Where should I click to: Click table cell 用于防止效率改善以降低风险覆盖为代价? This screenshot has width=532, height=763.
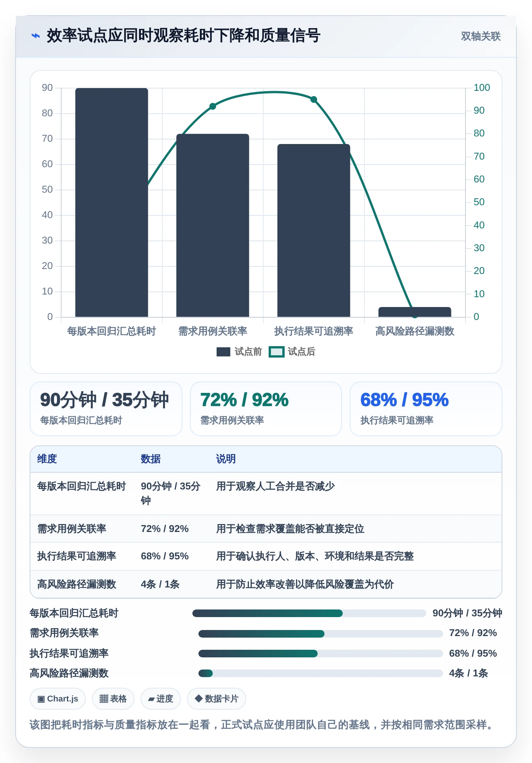(305, 584)
